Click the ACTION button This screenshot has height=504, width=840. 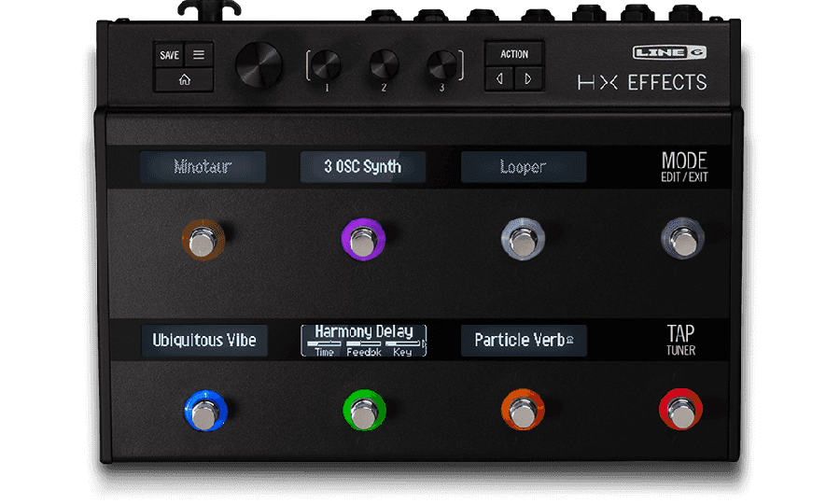tap(514, 54)
